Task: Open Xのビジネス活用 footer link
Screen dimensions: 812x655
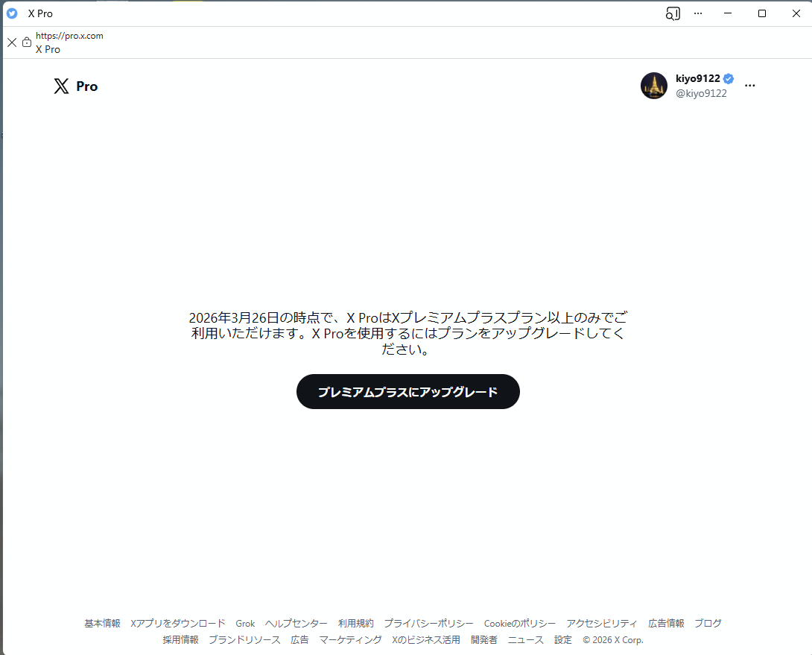Action: coord(426,640)
